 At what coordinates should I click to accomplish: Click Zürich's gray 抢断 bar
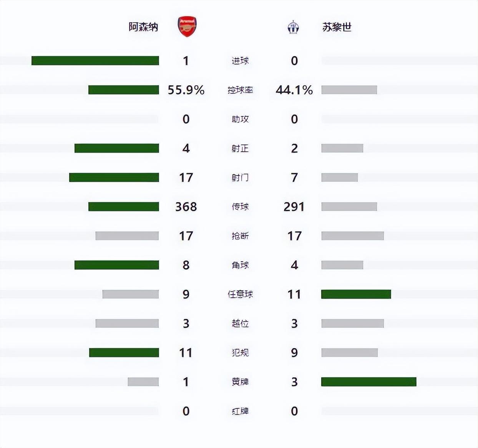[x=352, y=236]
